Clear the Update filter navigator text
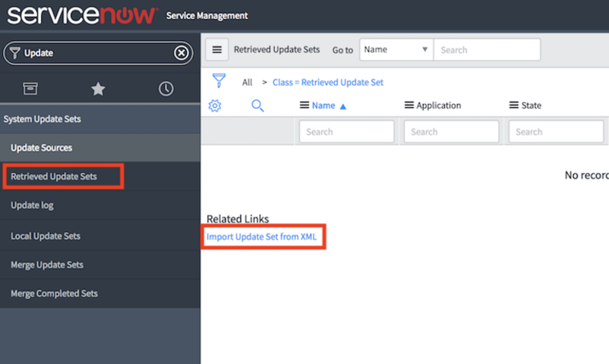The width and height of the screenshot is (609, 364). 181,53
